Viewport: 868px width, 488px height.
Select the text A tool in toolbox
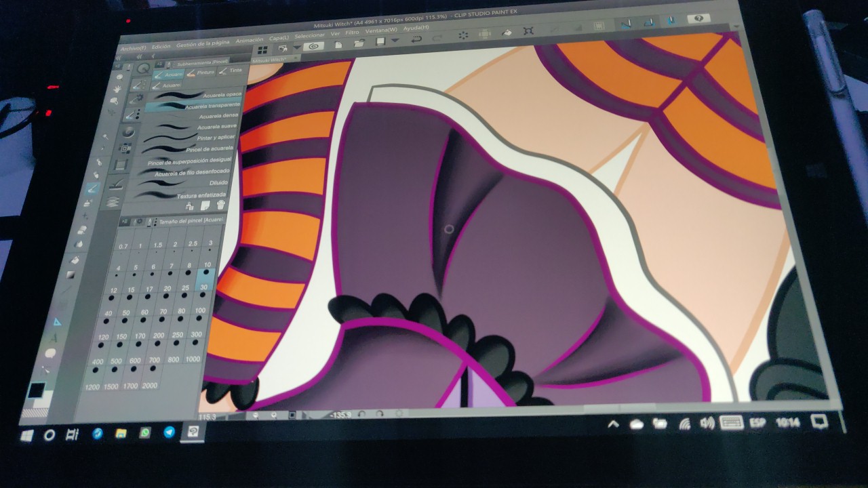pyautogui.click(x=54, y=337)
